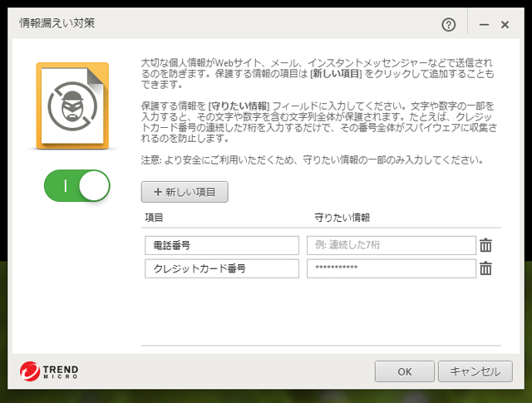Viewport: 532px width, 403px height.
Task: Click the 電話番号 item name field
Action: (x=220, y=245)
